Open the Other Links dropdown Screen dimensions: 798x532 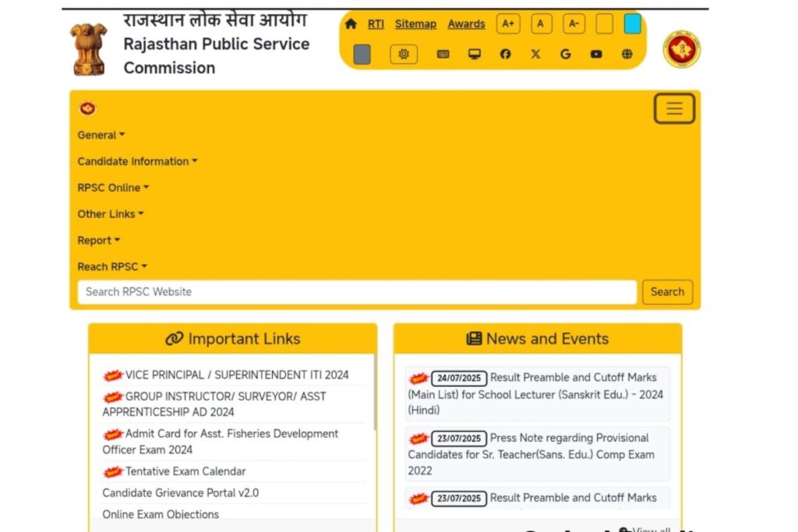(x=111, y=214)
